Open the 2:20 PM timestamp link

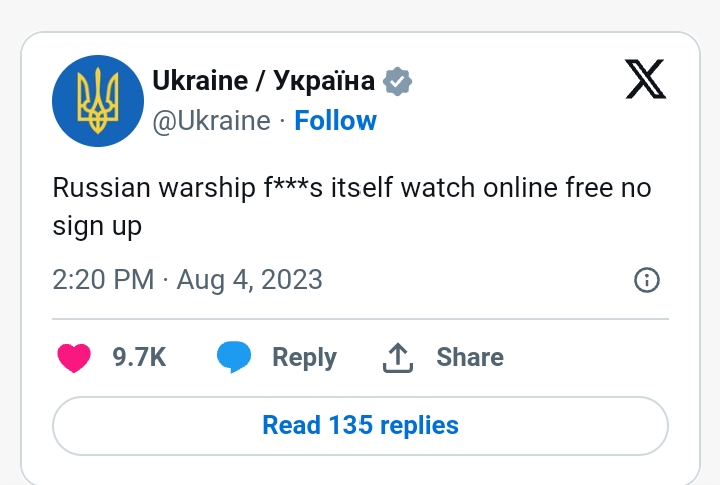click(103, 280)
